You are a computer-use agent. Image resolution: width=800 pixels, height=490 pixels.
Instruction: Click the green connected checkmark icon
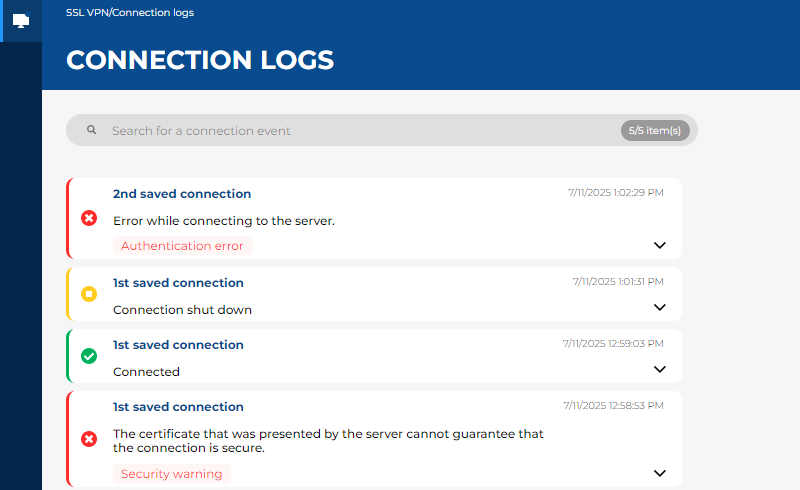(x=89, y=356)
